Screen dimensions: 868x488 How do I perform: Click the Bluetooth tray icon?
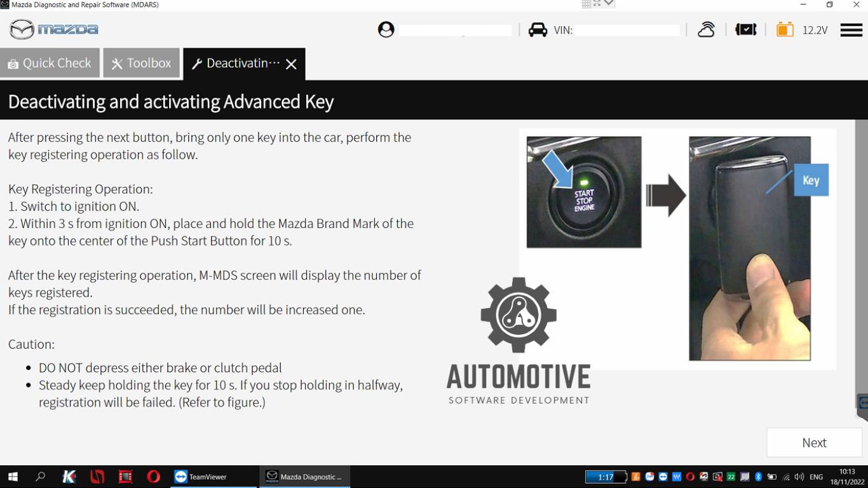pos(758,477)
